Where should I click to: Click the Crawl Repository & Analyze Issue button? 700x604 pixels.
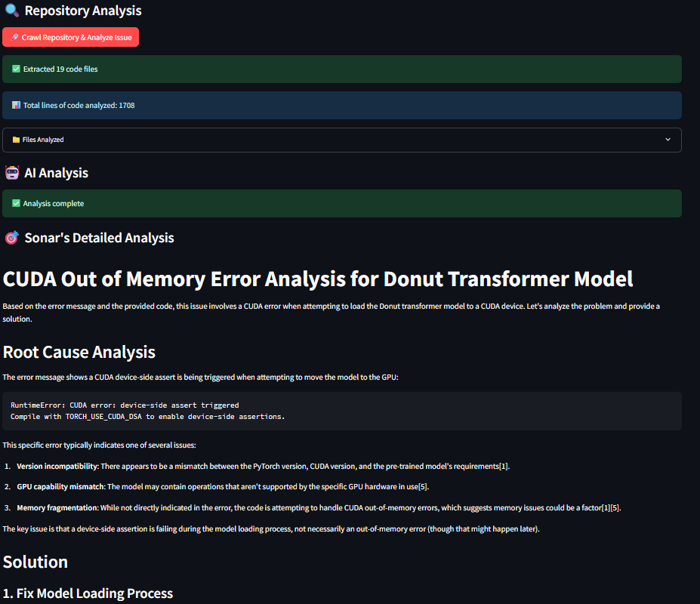pyautogui.click(x=70, y=37)
